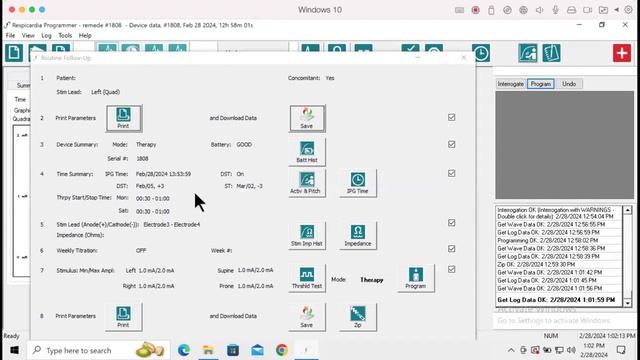Open Microsoft Store from the taskbar

(233, 350)
